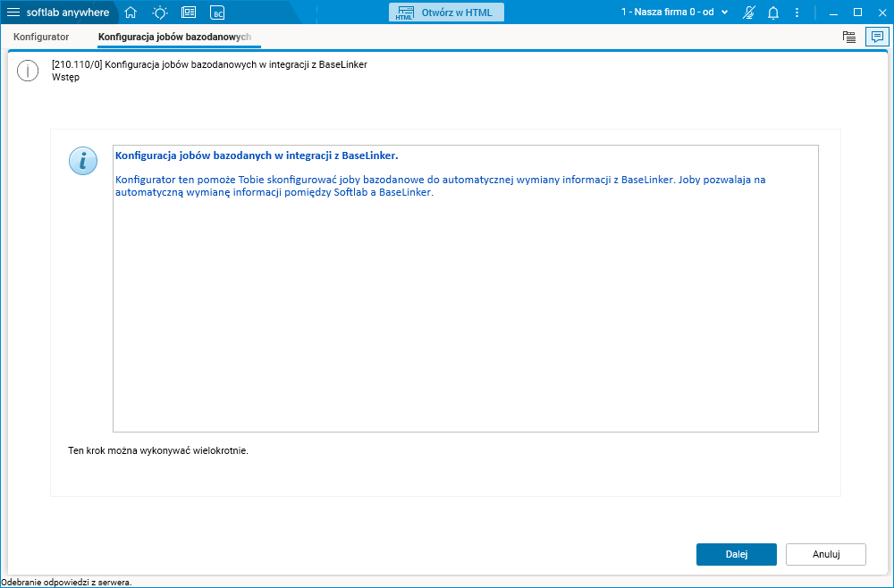The width and height of the screenshot is (894, 588).
Task: Click the circled info icon by header
Action: [x=28, y=71]
